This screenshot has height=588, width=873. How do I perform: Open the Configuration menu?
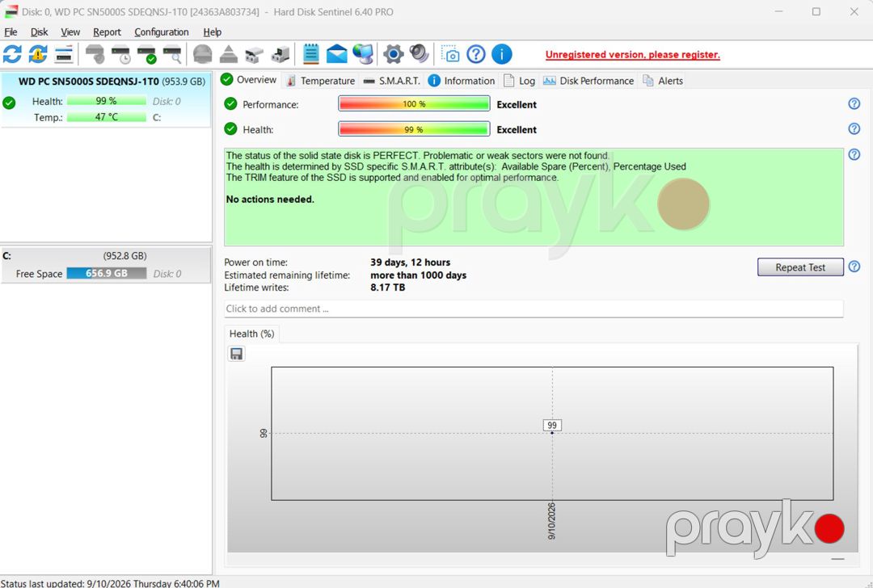(x=162, y=32)
